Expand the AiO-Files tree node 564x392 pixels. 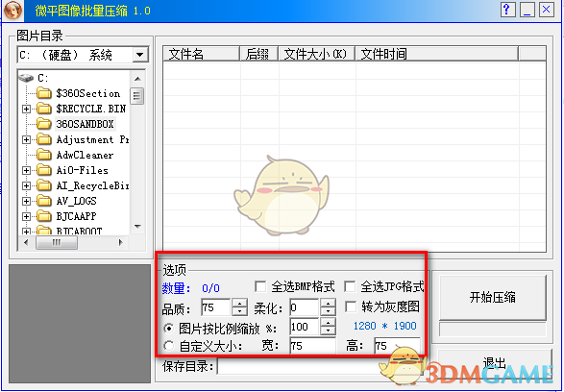pos(26,170)
